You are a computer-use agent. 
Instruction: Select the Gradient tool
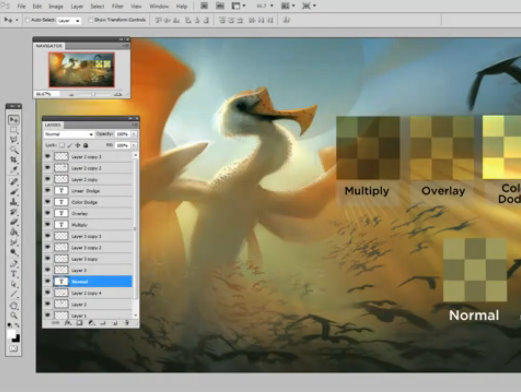[14, 232]
